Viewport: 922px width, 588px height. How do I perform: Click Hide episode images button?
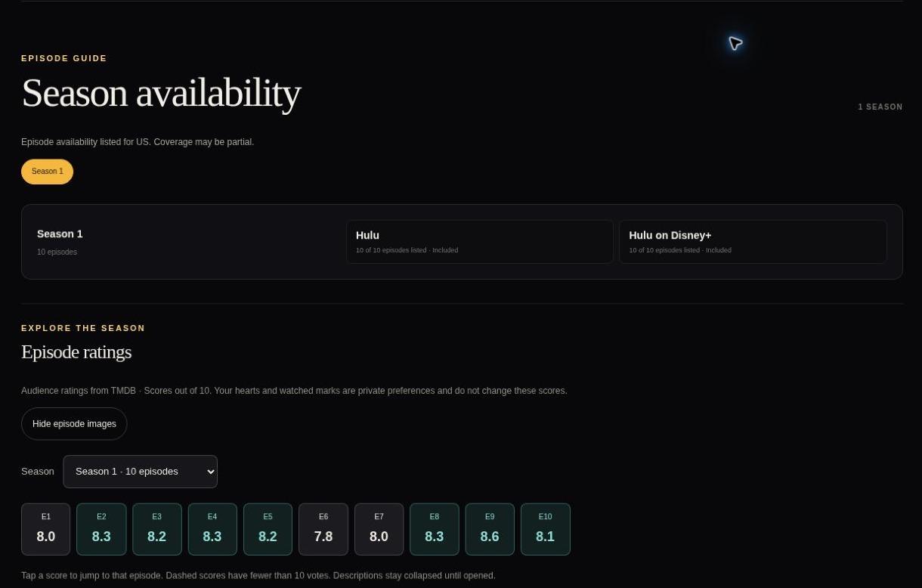[x=74, y=424]
